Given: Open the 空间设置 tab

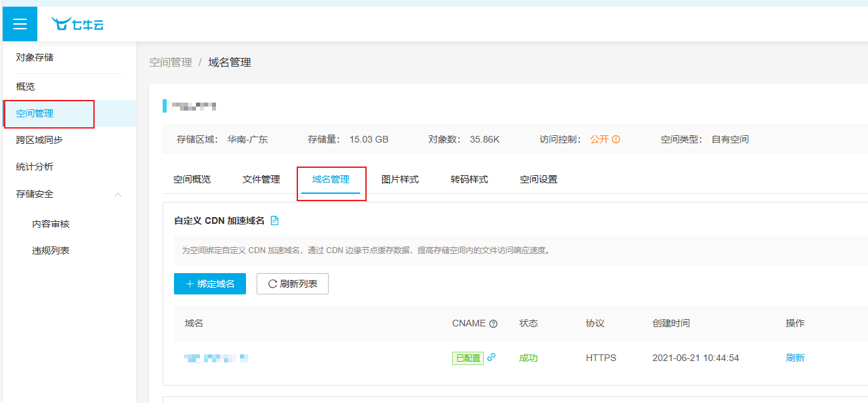Looking at the screenshot, I should [x=539, y=179].
